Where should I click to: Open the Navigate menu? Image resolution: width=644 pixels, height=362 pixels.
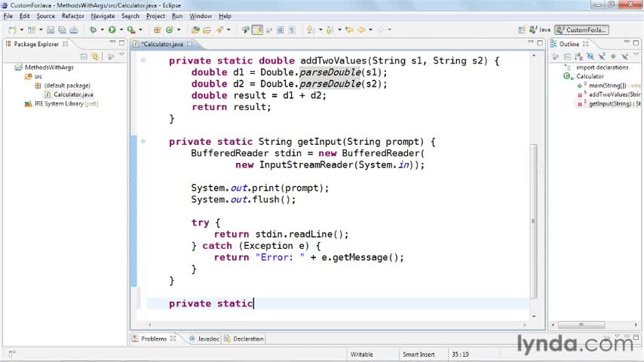(103, 16)
